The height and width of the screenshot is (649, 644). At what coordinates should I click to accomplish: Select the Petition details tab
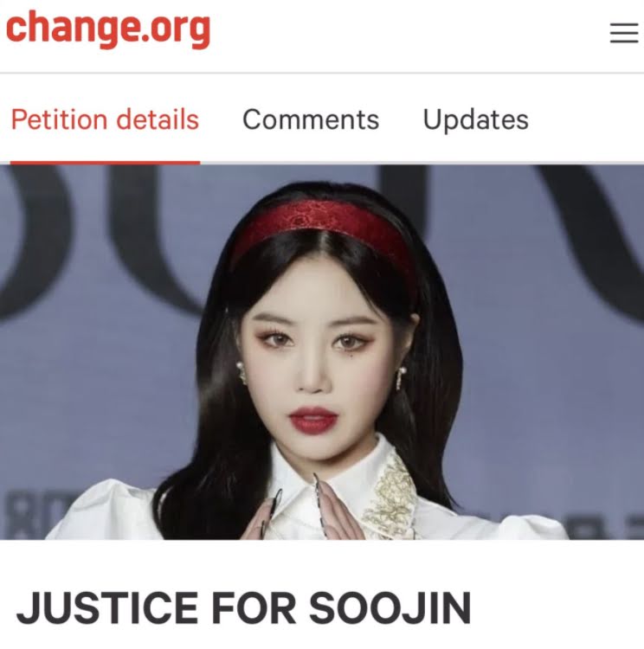point(106,119)
